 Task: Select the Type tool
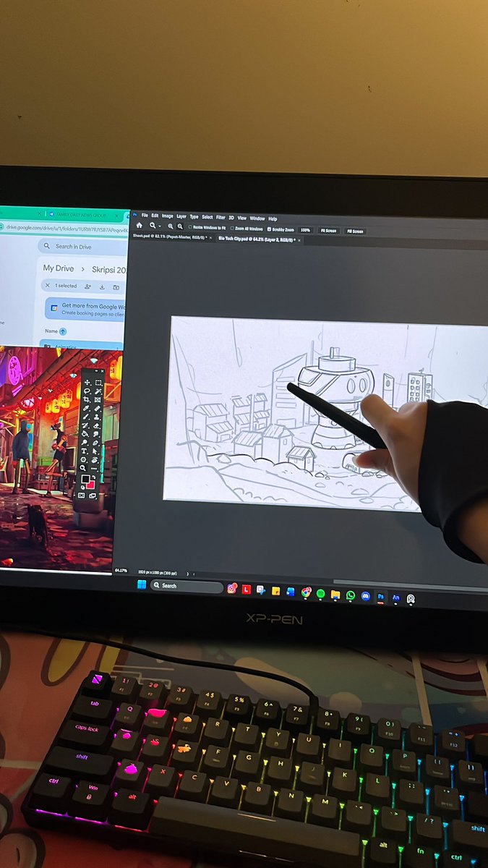[x=84, y=451]
